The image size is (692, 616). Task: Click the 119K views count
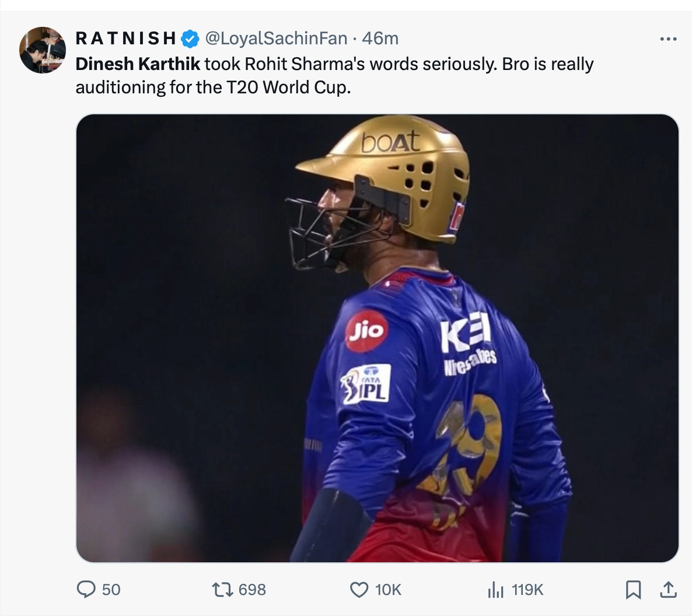coord(527,590)
